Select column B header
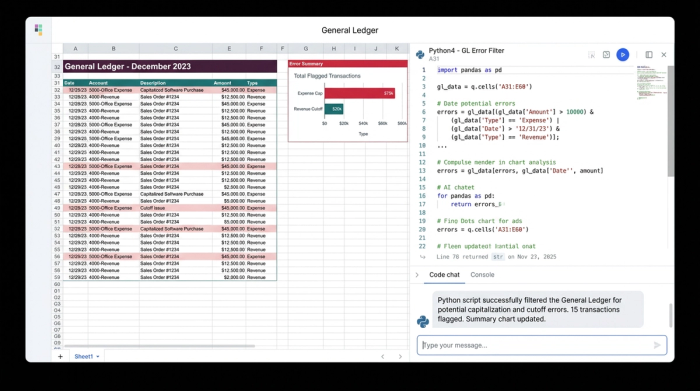The width and height of the screenshot is (700, 391). pyautogui.click(x=113, y=49)
